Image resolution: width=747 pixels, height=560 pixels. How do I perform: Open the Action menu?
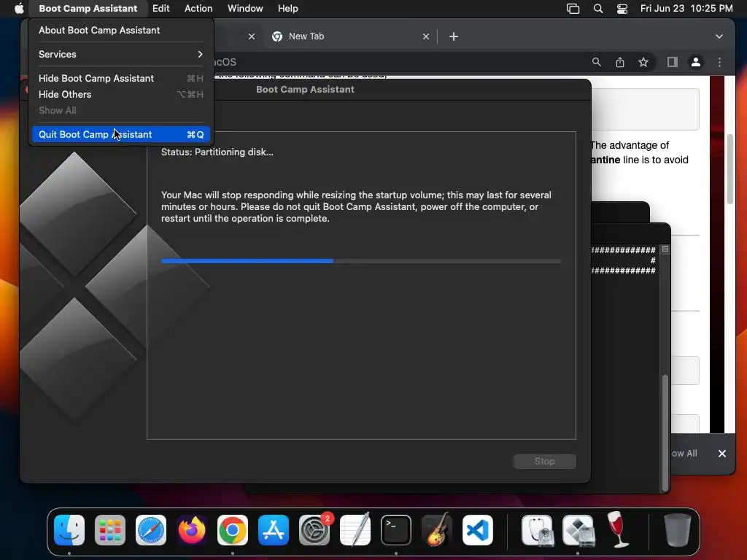198,8
